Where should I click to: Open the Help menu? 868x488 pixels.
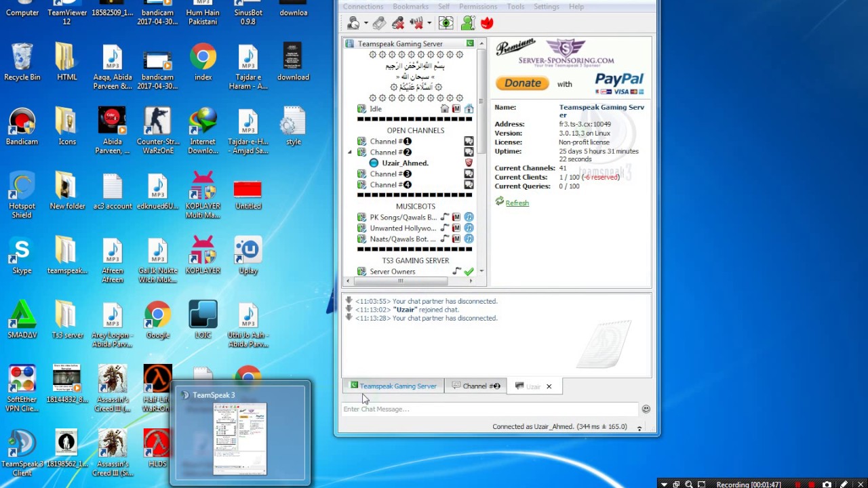pos(576,6)
